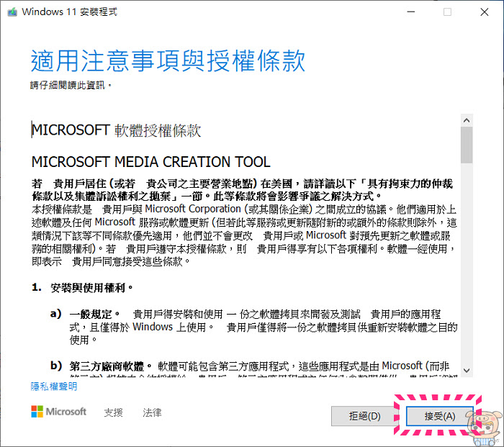This screenshot has height=447, width=504.
Task: Click the heading 適用注意事項與授權條款
Action: coord(168,61)
